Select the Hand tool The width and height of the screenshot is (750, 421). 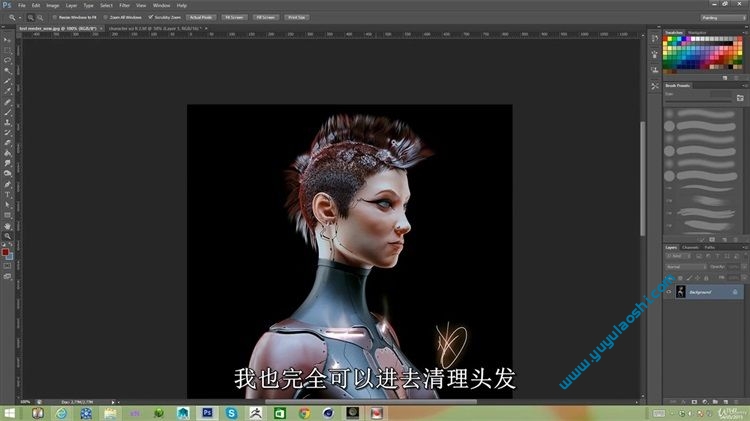coord(7,226)
